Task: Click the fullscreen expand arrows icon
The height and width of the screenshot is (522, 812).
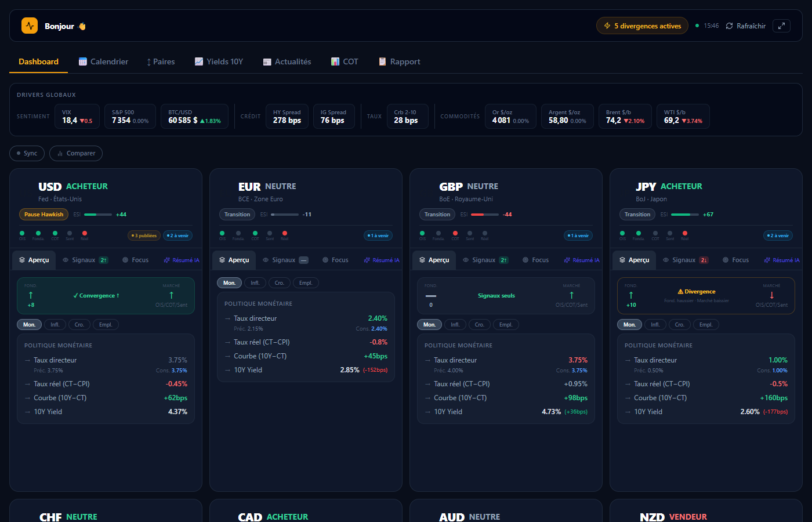Action: [781, 26]
